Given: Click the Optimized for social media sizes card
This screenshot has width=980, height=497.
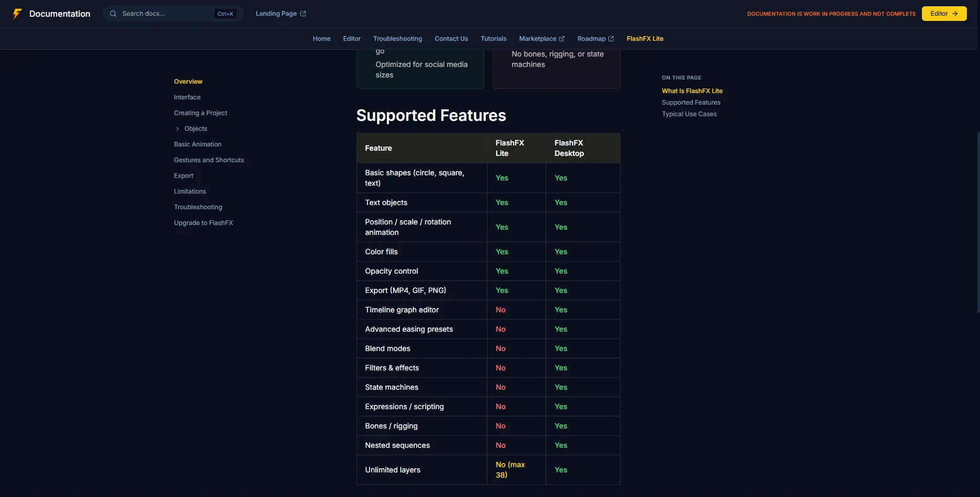Looking at the screenshot, I should (420, 70).
